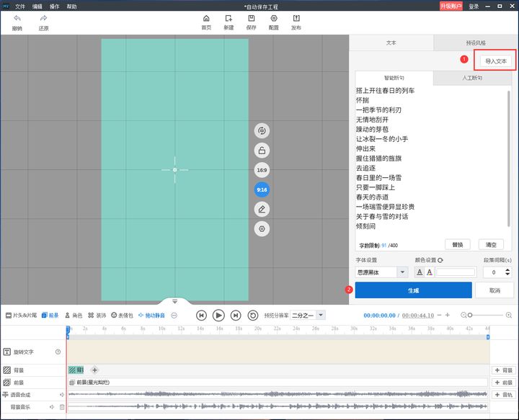Click the total duration 00:00:44.10 link
The width and height of the screenshot is (519, 420).
point(417,316)
